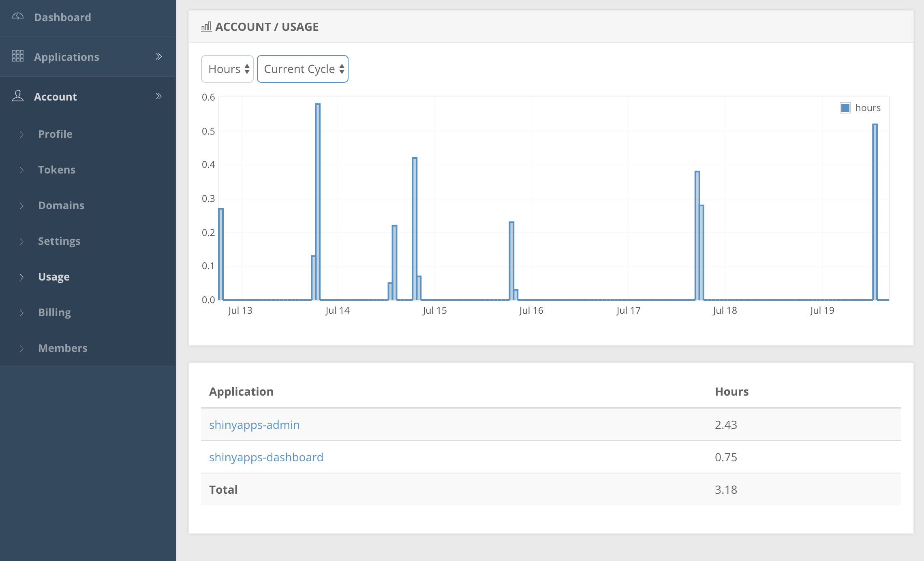Click the 0.75 hours value

(x=726, y=457)
